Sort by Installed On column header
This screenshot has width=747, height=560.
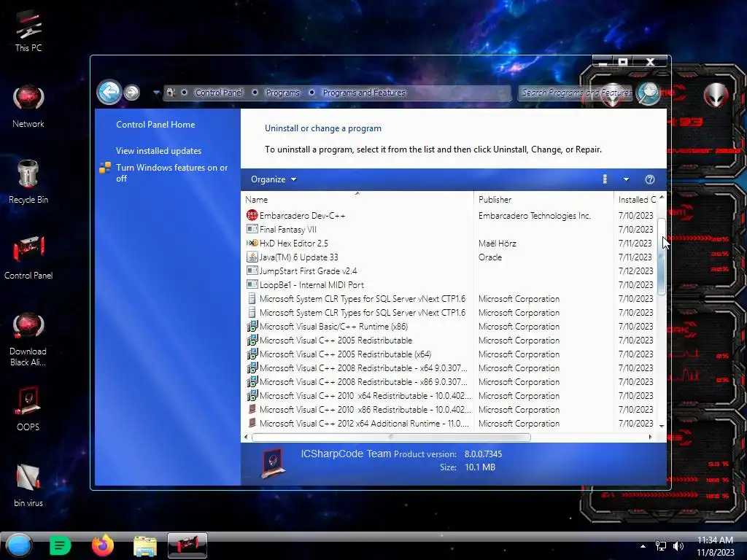tap(636, 200)
